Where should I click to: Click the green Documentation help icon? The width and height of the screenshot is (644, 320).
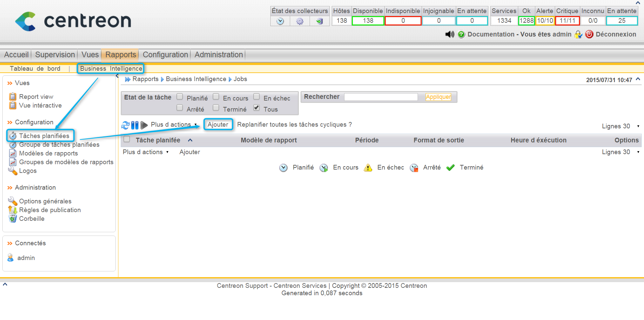[461, 34]
